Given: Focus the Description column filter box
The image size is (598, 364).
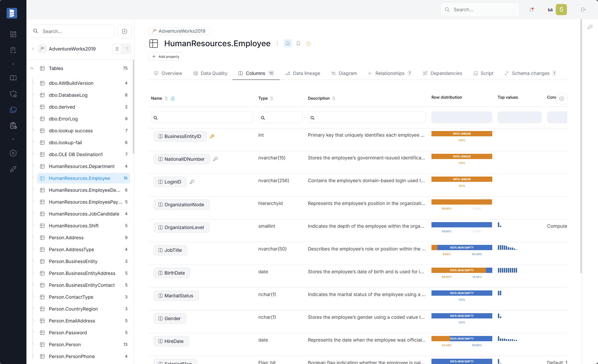Looking at the screenshot, I should (x=367, y=117).
